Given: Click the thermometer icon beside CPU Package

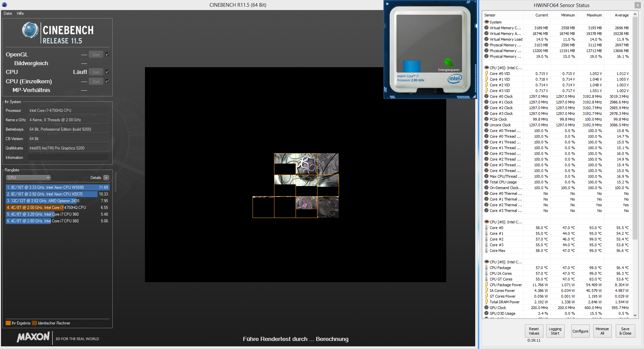Looking at the screenshot, I should [x=486, y=268].
